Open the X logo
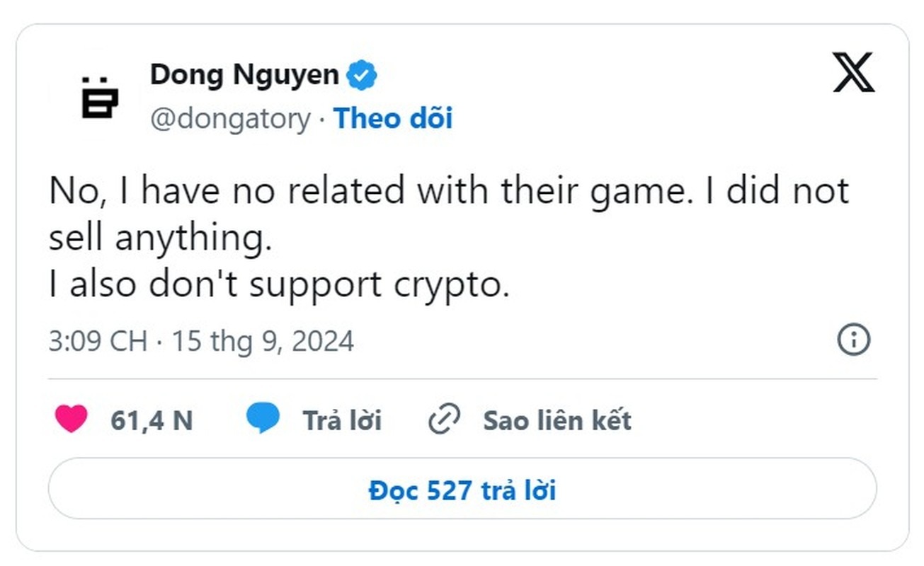Screen dimensions: 924x566 853,74
